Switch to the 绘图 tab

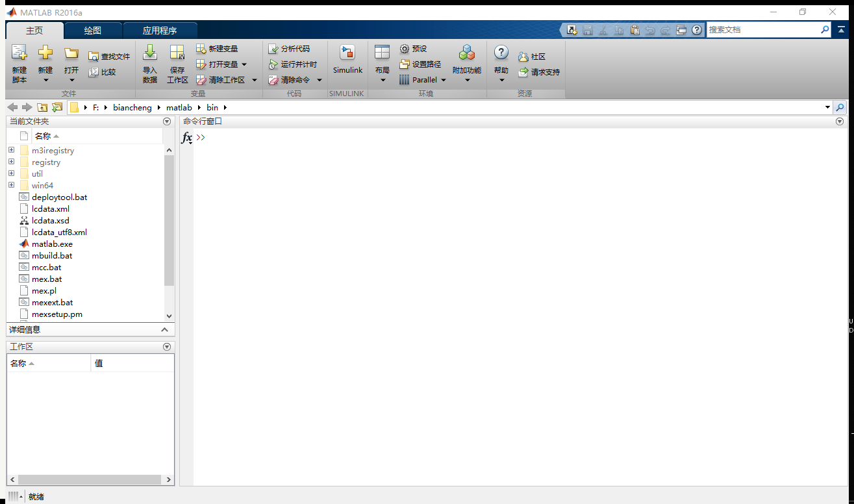(x=93, y=31)
